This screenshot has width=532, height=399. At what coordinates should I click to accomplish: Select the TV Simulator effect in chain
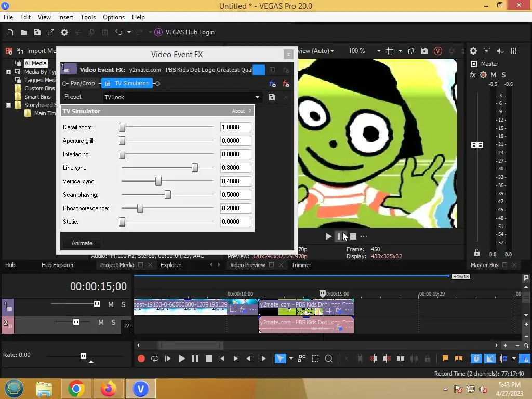(x=127, y=83)
